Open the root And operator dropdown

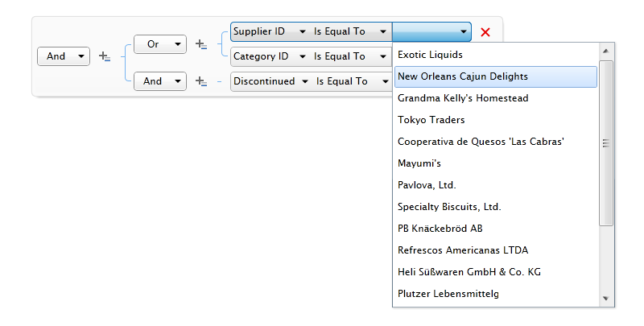tap(64, 56)
